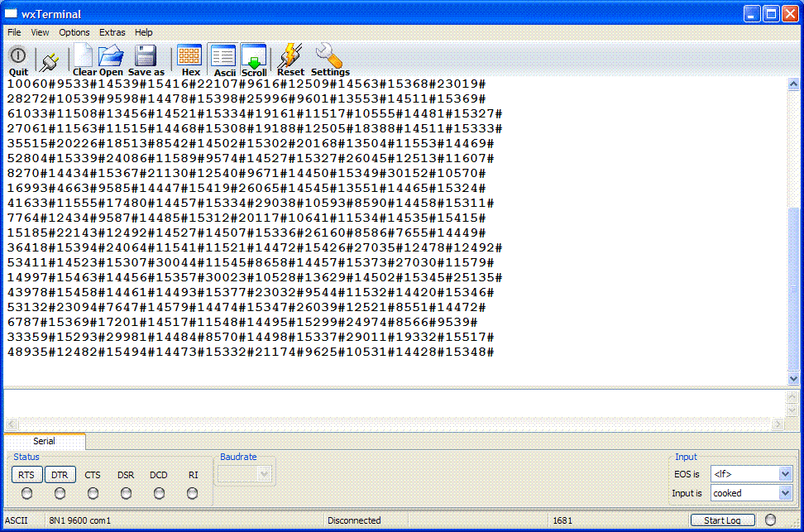Click the input box scroll-right arrow
Image resolution: width=804 pixels, height=532 pixels.
(x=778, y=424)
